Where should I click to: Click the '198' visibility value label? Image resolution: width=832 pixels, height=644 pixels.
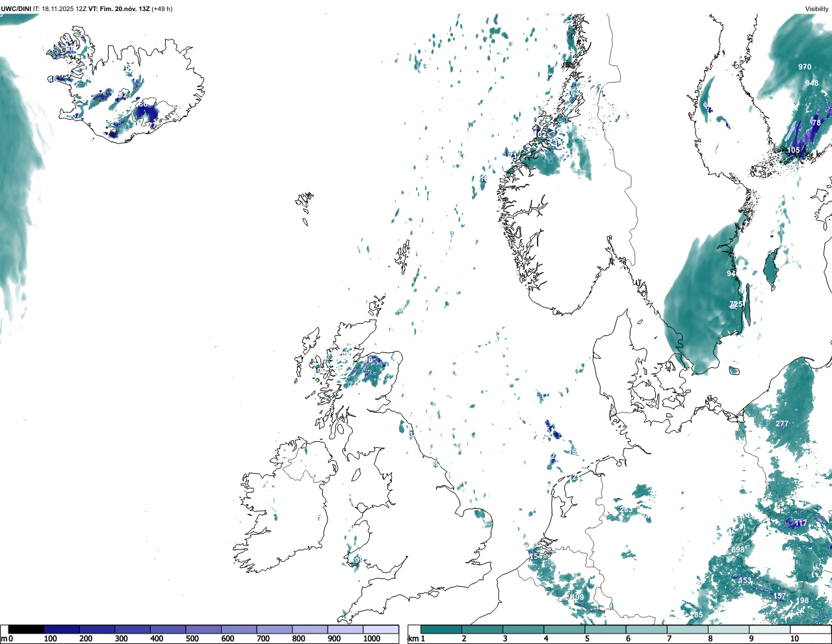pyautogui.click(x=803, y=600)
